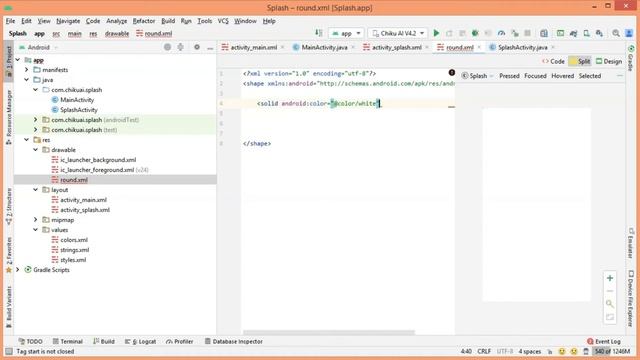The image size is (640, 360).
Task: Zoom in the design preview with plus
Action: [x=610, y=278]
